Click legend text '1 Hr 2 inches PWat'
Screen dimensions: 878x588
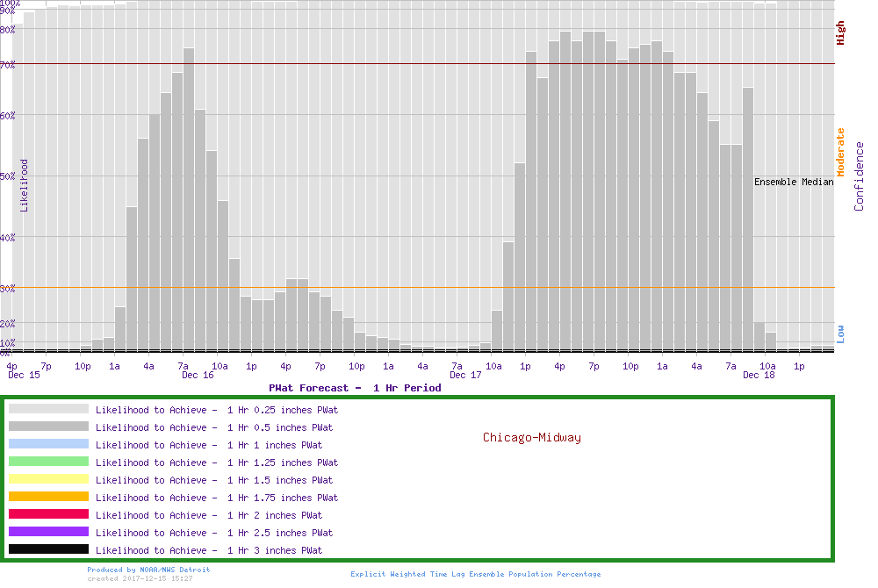(275, 515)
